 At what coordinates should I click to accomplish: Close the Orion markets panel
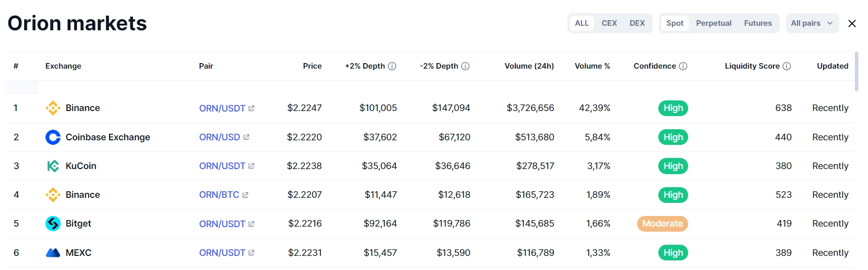852,23
